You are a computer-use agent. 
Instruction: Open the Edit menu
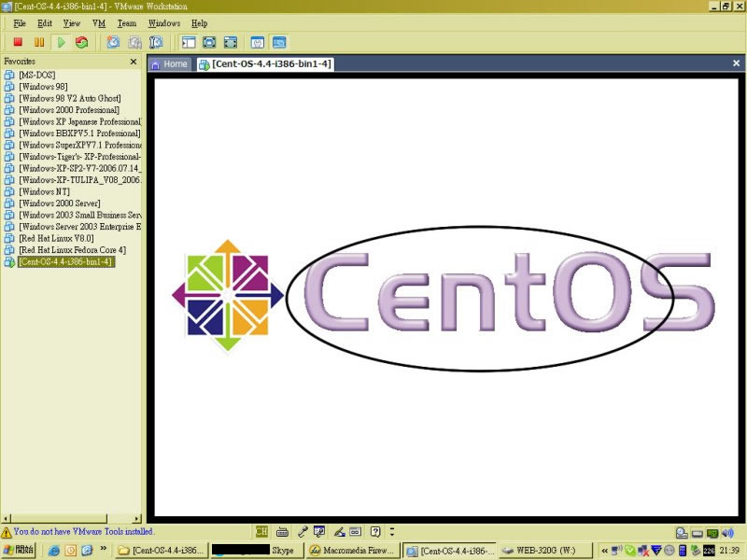(x=45, y=23)
